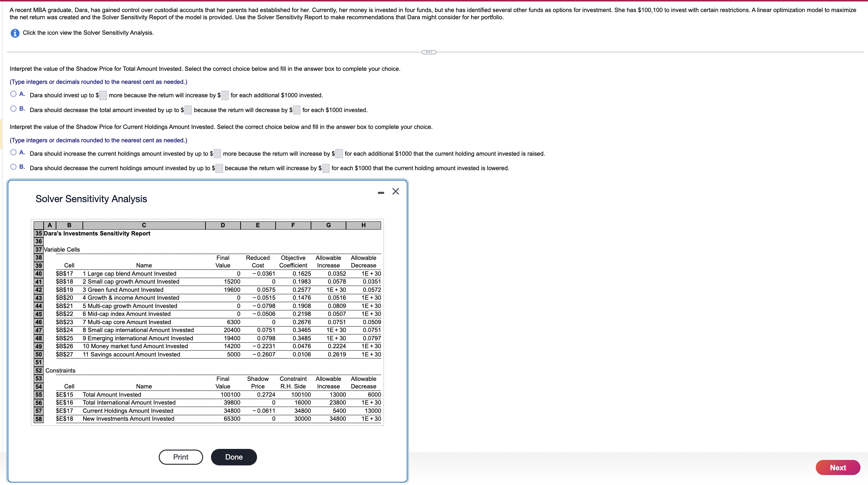Click the 'increase current holdings by $' answer box

click(217, 154)
